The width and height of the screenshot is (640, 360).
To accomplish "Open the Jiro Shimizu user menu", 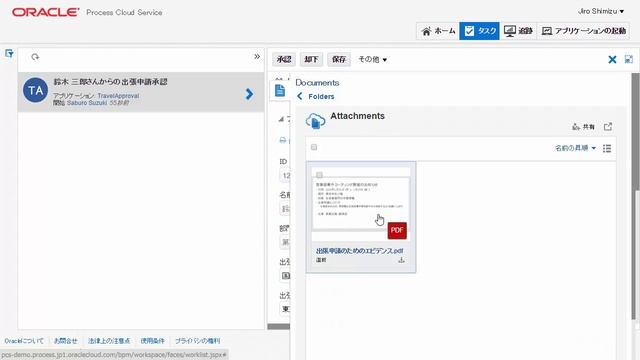I will point(601,11).
